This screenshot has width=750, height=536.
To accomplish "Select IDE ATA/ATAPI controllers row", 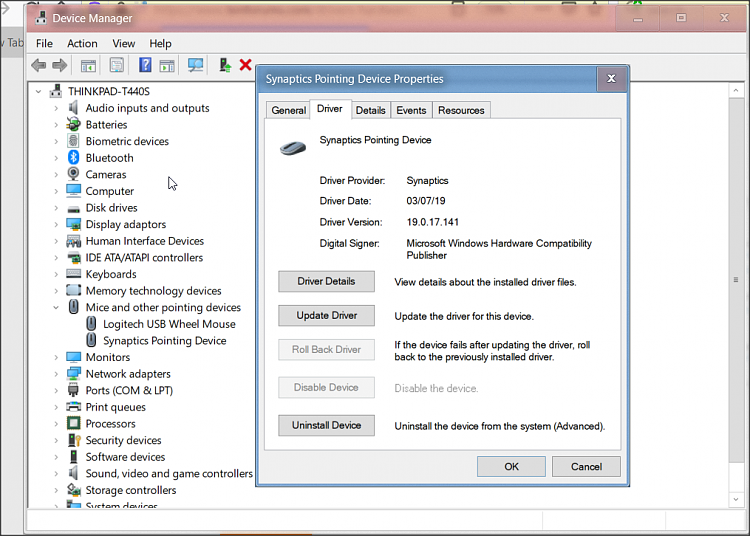I will pos(144,257).
